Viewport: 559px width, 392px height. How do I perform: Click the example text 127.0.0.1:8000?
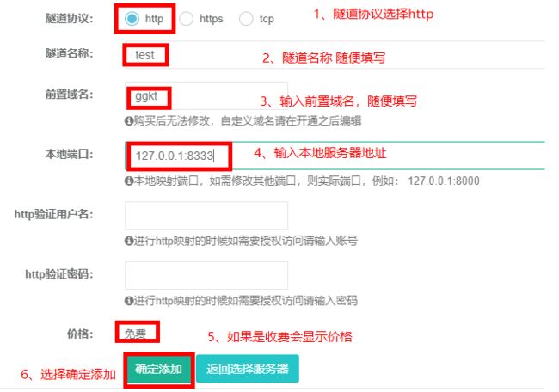444,181
